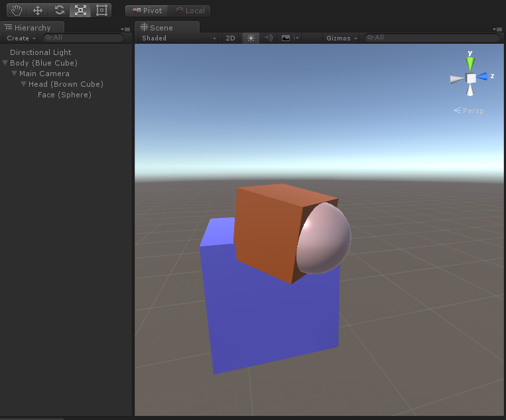This screenshot has height=420, width=506.
Task: Open the Create dropdown in Hierarchy
Action: 21,38
